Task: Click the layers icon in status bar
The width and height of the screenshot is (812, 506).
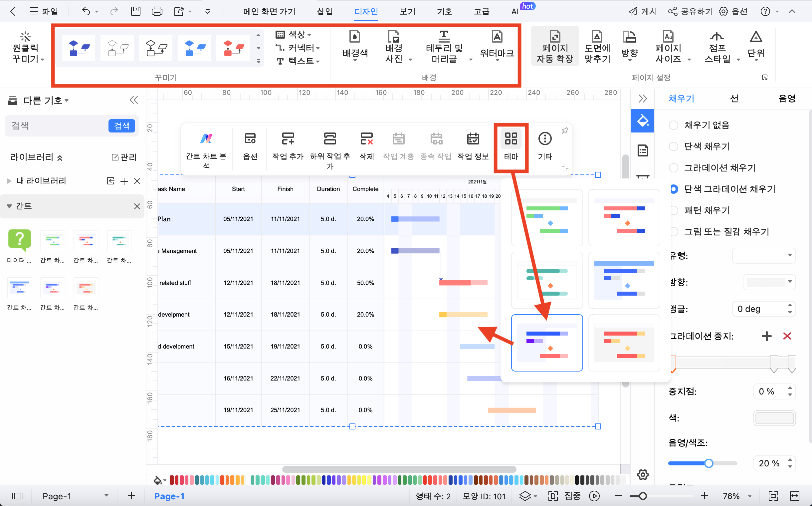Action: 525,496
